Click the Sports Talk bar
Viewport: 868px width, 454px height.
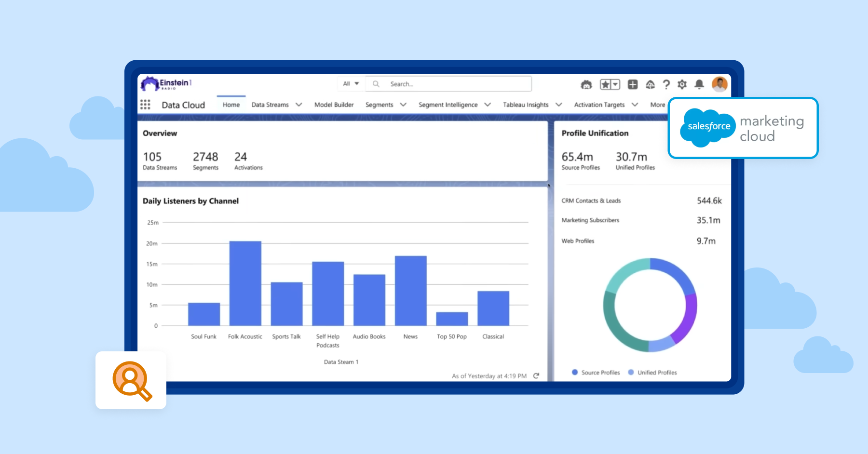[286, 304]
